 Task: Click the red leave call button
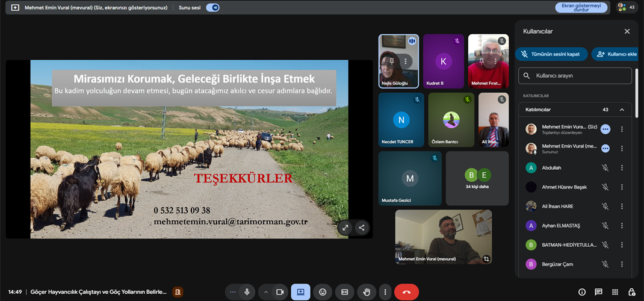[x=406, y=292]
